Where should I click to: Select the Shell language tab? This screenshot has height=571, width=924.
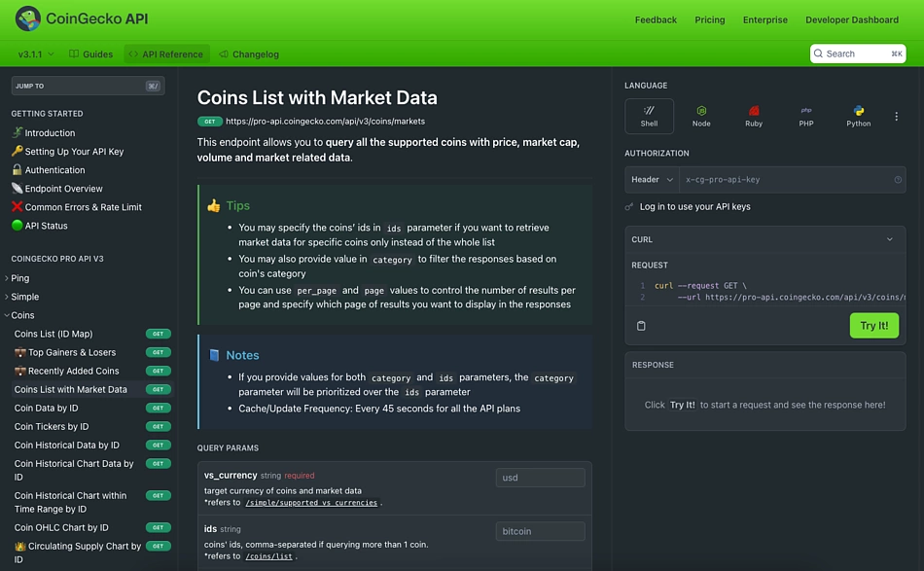649,115
